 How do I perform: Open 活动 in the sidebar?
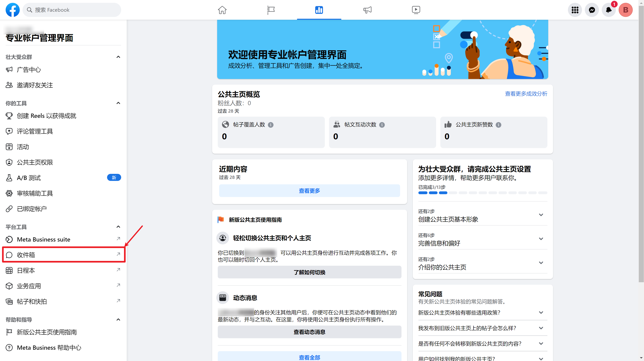tap(63, 147)
